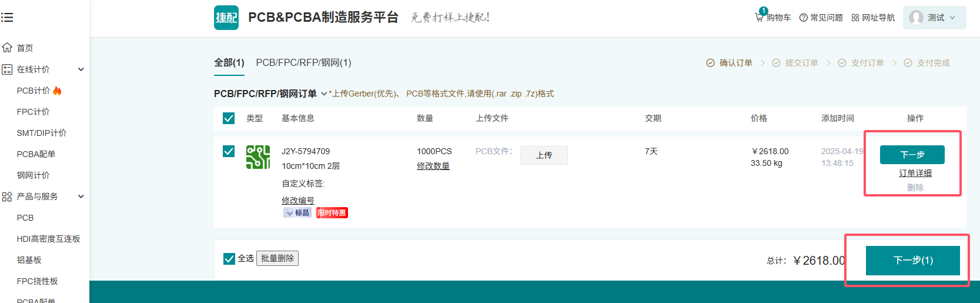Switch to PCB/FPC/RFP/钢网(1) tab

[303, 62]
